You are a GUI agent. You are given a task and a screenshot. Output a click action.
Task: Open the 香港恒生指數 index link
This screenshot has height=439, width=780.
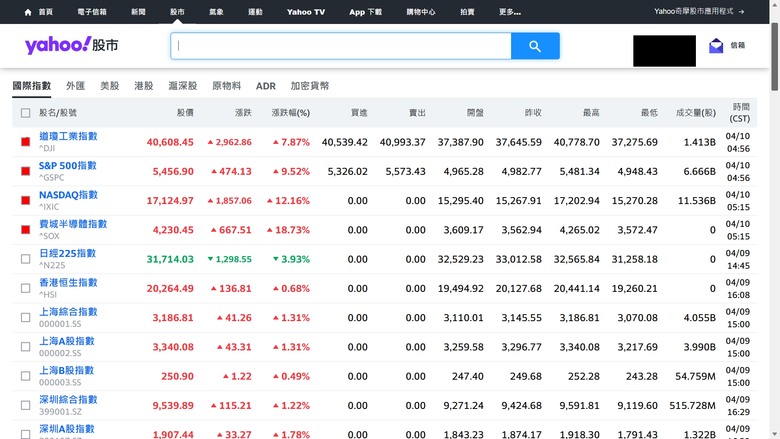tap(68, 283)
